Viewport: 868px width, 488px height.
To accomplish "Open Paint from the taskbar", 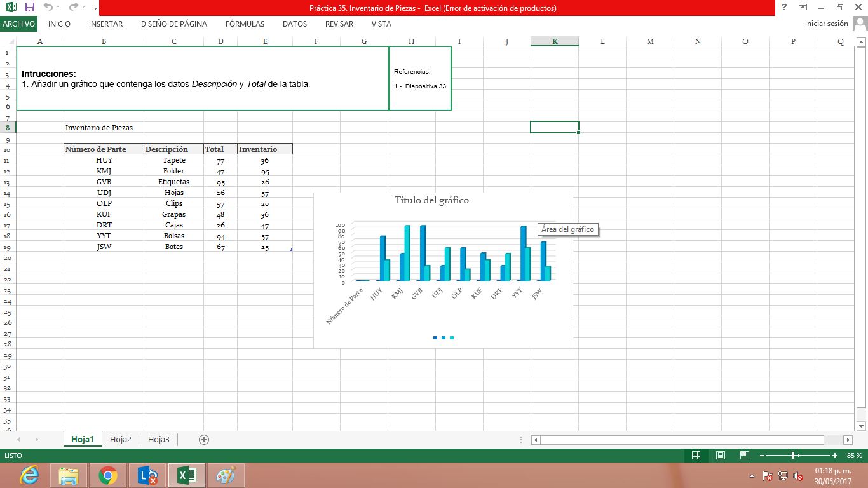I will coord(226,475).
